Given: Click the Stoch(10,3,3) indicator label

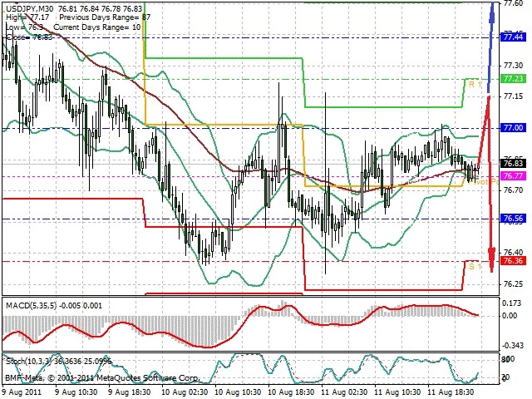Looking at the screenshot, I should 28,362.
